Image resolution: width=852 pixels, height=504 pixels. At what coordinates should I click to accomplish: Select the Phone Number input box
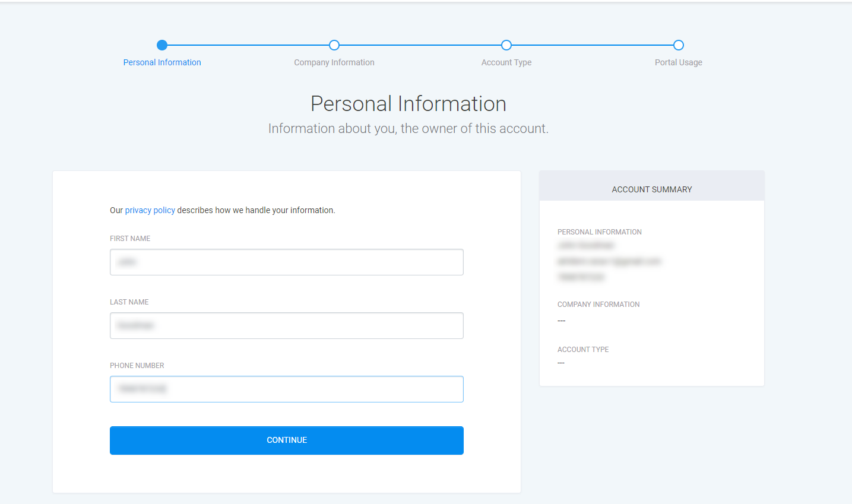(286, 389)
